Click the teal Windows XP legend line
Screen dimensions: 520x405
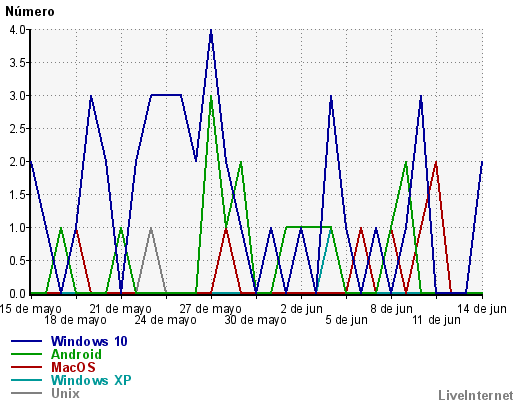(27, 380)
